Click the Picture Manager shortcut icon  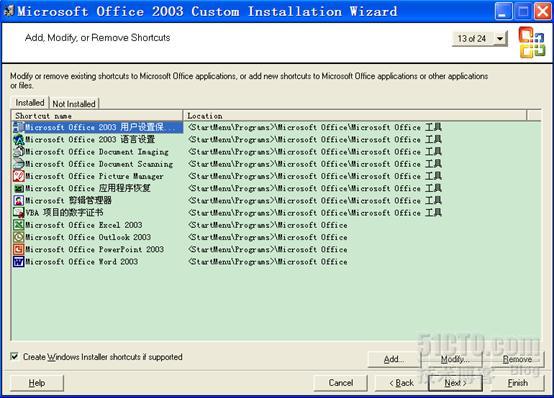tap(18, 176)
